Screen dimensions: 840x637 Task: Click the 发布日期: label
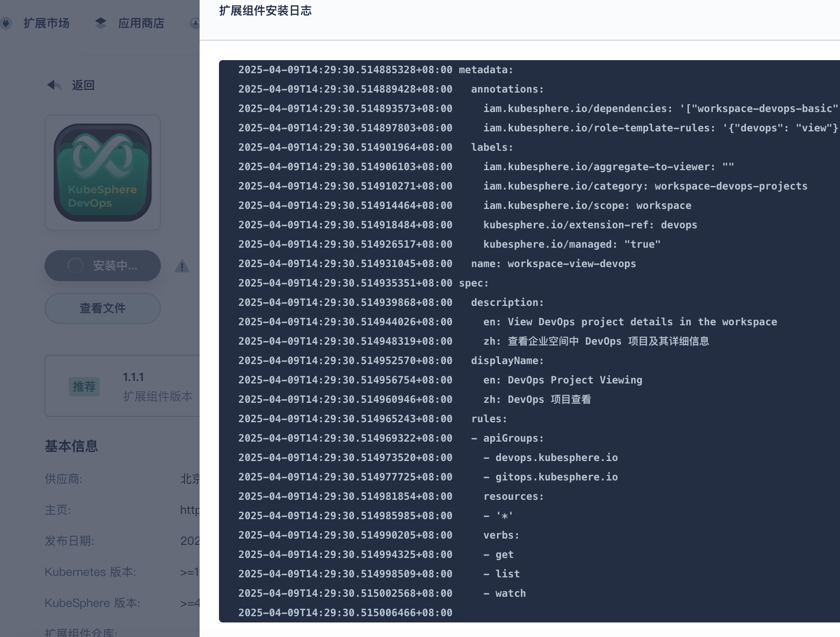point(69,541)
